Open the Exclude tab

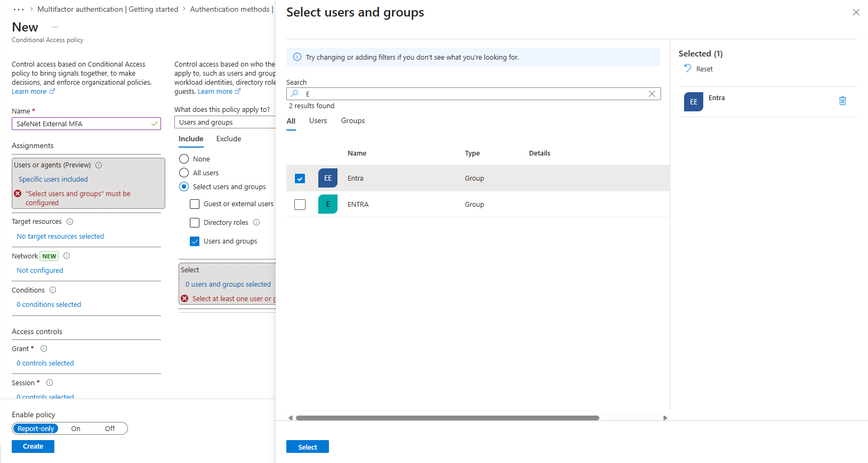click(x=229, y=139)
